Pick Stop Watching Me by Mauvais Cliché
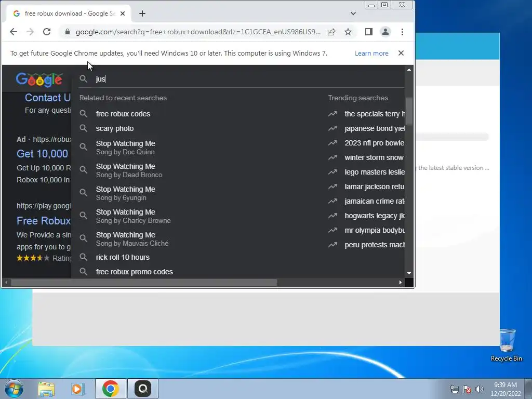Viewport: 532px width, 399px height. (x=132, y=239)
